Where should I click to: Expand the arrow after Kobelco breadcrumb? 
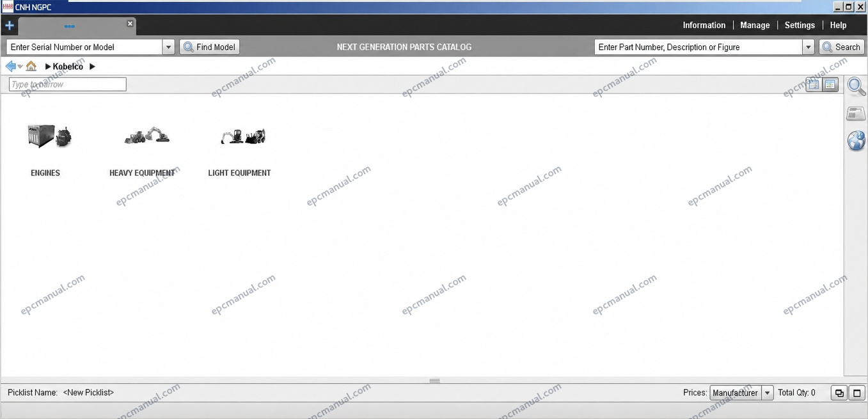pos(92,67)
